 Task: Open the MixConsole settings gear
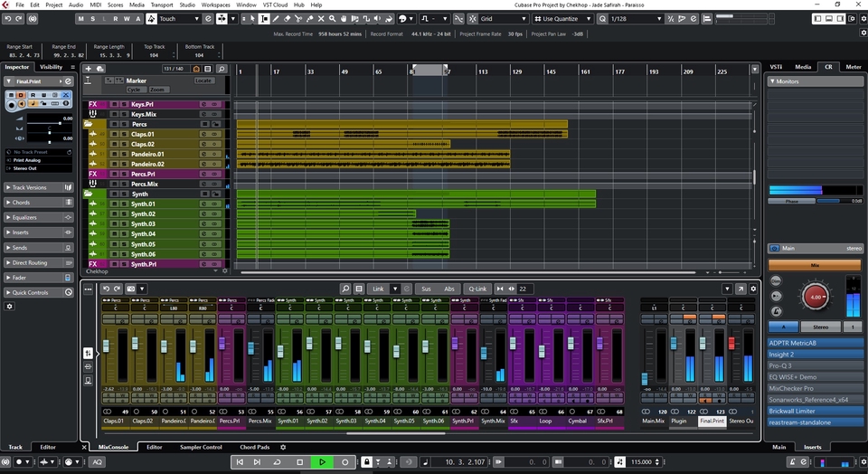pyautogui.click(x=753, y=289)
